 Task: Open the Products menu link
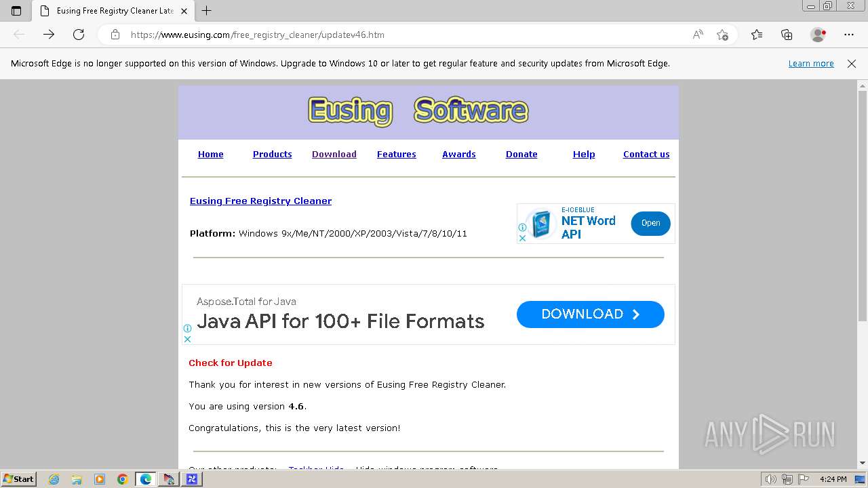click(x=273, y=155)
